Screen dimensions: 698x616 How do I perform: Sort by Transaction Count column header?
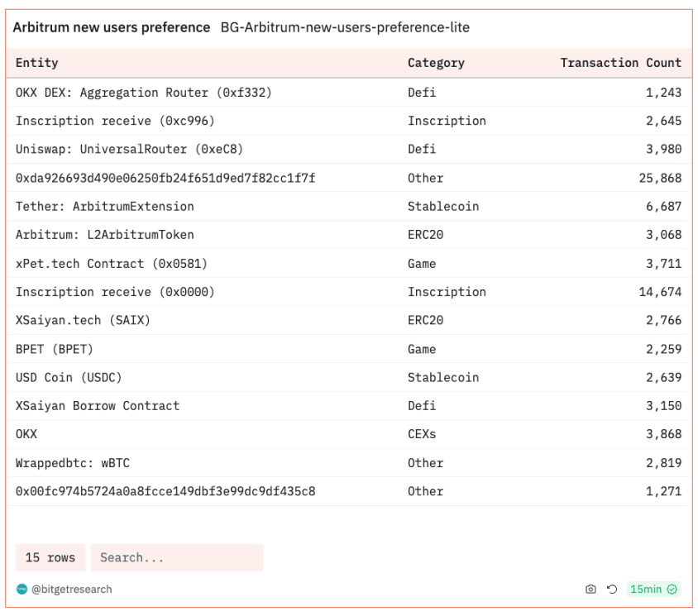pyautogui.click(x=620, y=63)
